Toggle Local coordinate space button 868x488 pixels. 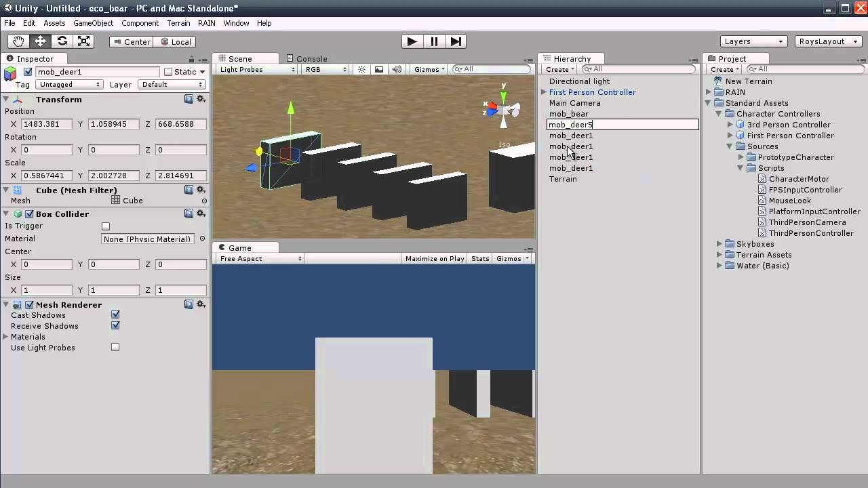tap(175, 42)
